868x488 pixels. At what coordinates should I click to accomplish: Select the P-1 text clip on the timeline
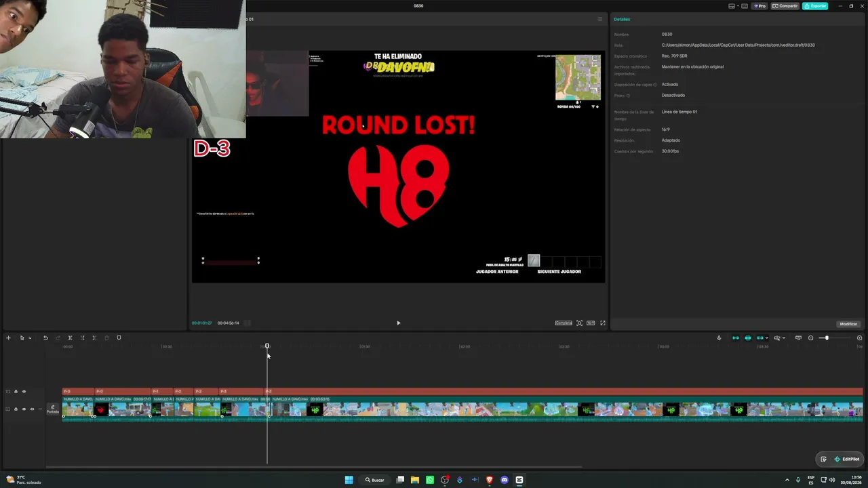[x=161, y=391]
